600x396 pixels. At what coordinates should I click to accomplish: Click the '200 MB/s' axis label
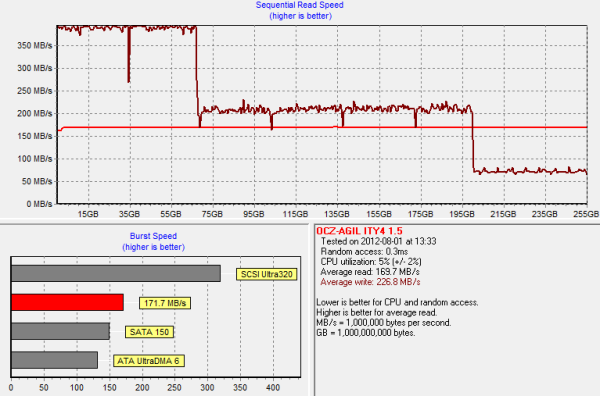[35, 113]
